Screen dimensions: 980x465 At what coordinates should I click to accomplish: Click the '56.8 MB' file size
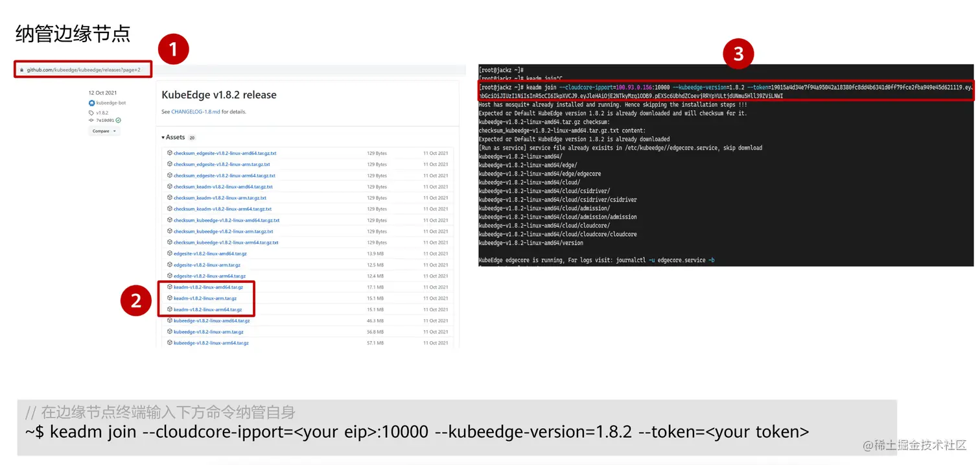click(375, 331)
